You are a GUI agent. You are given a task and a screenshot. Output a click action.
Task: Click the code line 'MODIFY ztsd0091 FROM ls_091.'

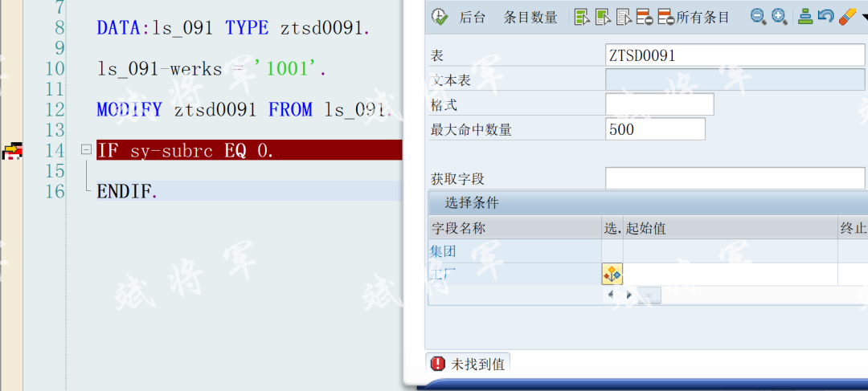(244, 109)
